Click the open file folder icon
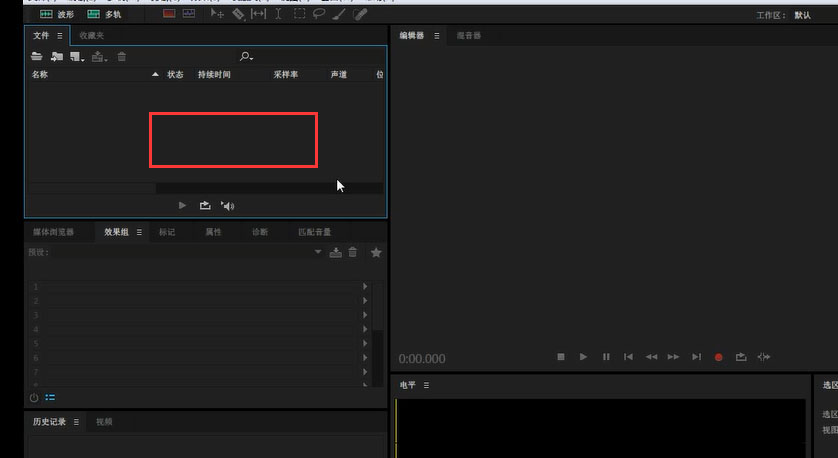This screenshot has width=838, height=458. (37, 57)
